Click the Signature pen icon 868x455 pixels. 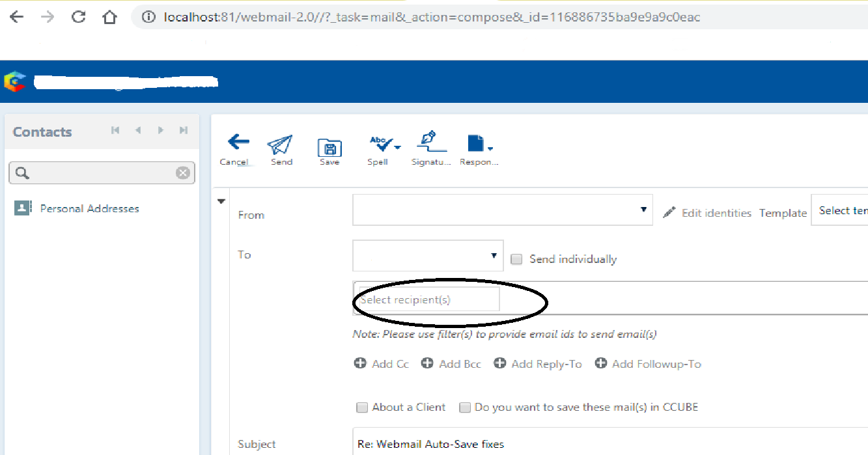428,145
